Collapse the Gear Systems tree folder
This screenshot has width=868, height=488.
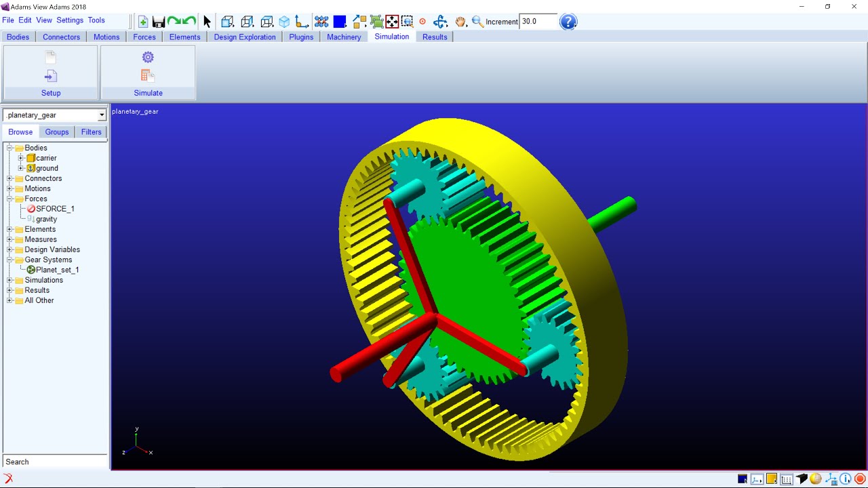(x=10, y=260)
